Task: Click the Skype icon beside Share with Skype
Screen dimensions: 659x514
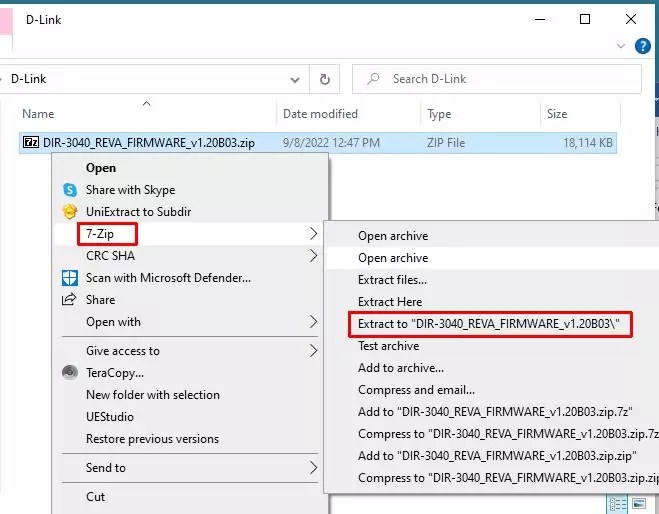Action: point(70,190)
